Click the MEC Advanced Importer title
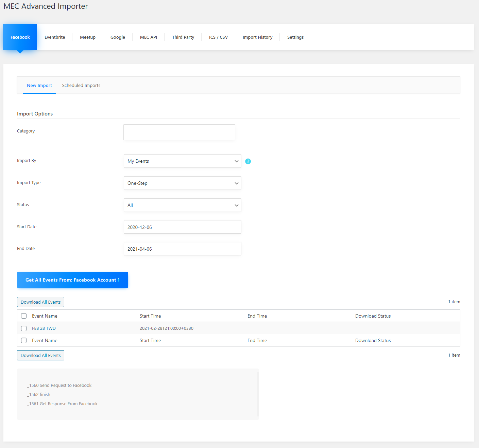Viewport: 479px width, 448px height. (46, 6)
